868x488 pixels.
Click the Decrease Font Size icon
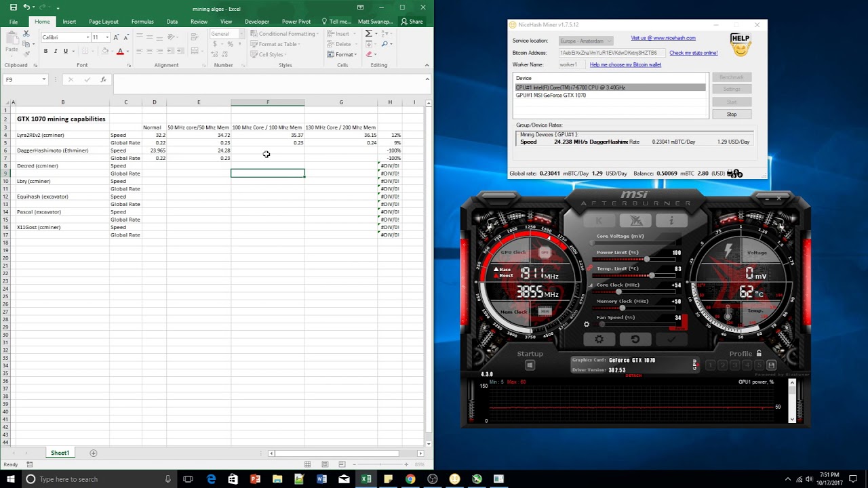(126, 37)
